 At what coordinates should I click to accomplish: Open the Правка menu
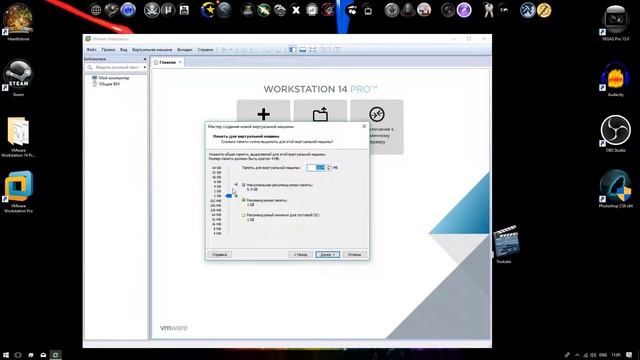pos(108,50)
